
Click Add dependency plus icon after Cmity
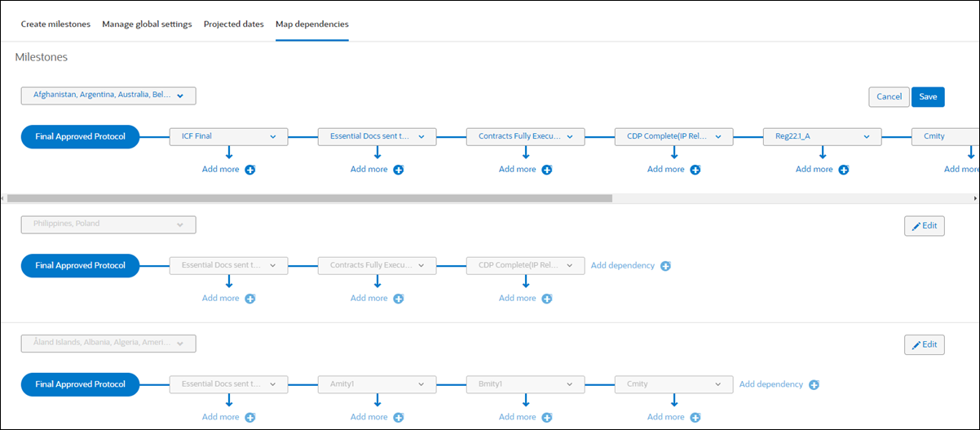pyautogui.click(x=814, y=385)
